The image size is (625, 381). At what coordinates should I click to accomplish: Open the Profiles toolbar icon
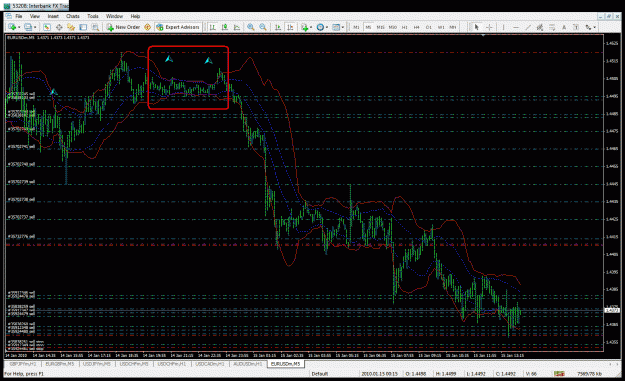tap(28, 27)
